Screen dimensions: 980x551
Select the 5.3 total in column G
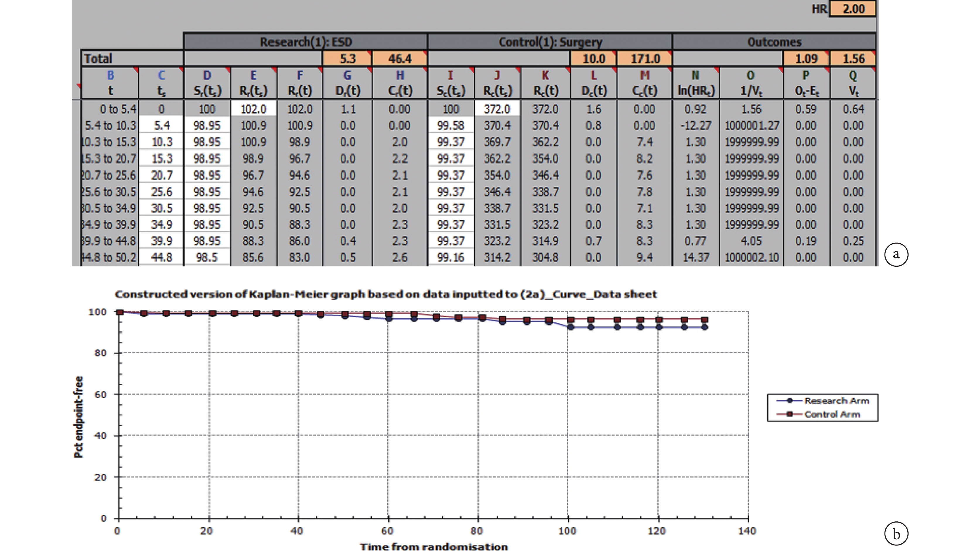tap(347, 58)
